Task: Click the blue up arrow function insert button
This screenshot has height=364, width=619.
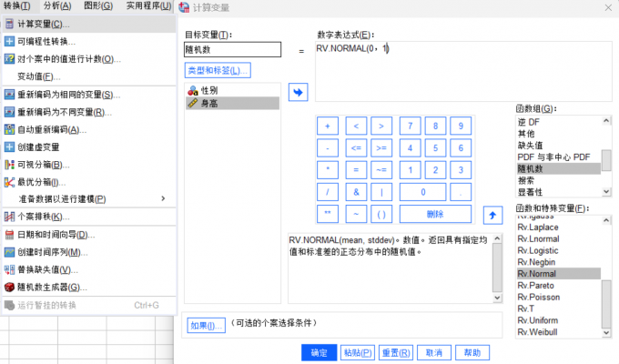Action: 492,215
